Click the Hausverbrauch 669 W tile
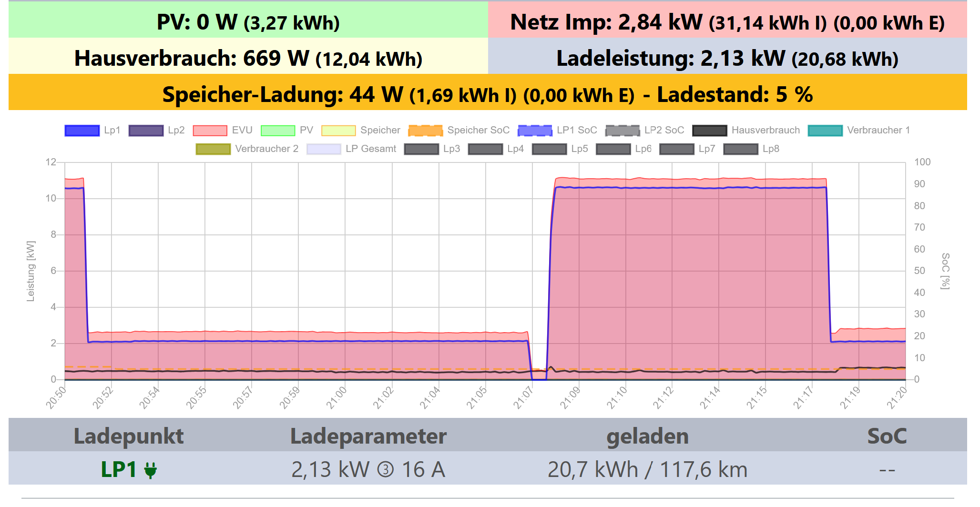980x507 pixels. [x=248, y=58]
